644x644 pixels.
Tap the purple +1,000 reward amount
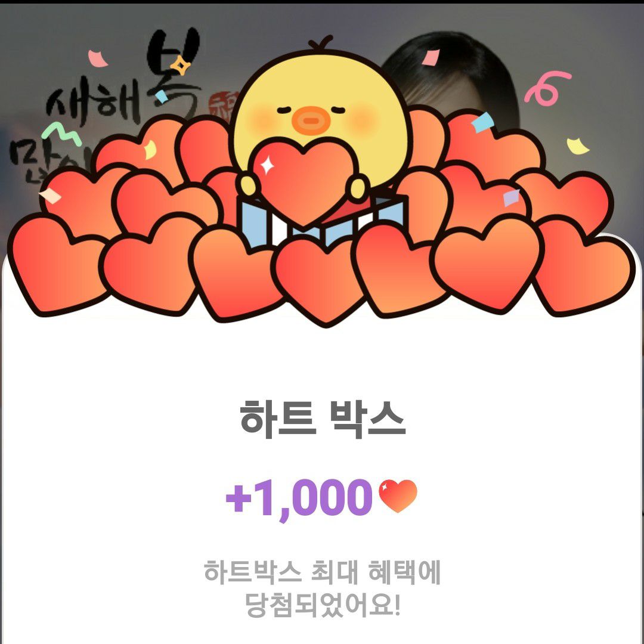[299, 498]
